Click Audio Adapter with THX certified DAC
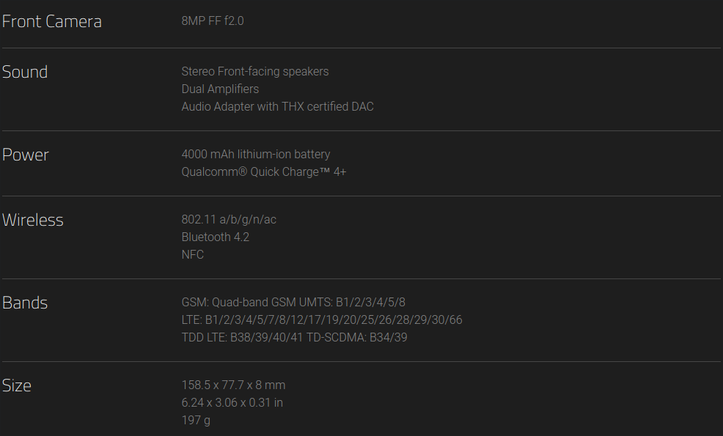This screenshot has width=723, height=436. coord(278,106)
